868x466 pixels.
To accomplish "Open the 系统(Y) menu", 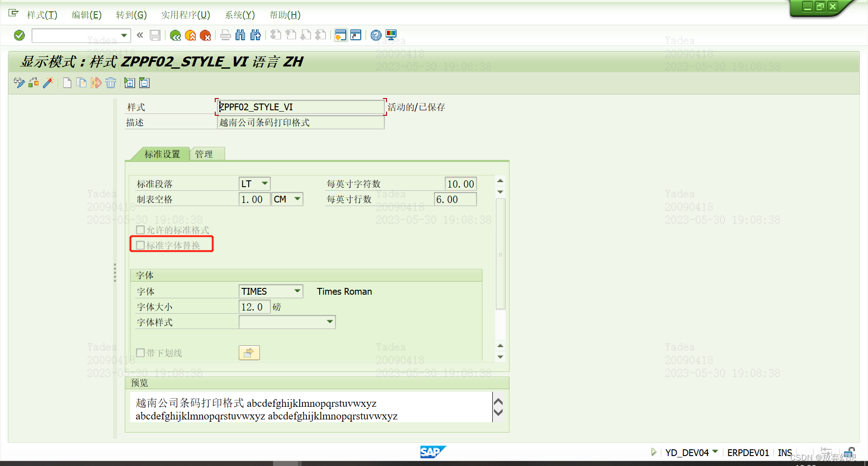I will click(x=240, y=15).
